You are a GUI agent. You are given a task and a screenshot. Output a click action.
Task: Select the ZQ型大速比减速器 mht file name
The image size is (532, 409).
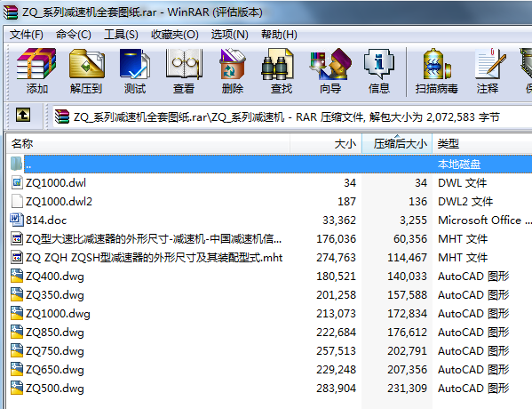pos(154,239)
